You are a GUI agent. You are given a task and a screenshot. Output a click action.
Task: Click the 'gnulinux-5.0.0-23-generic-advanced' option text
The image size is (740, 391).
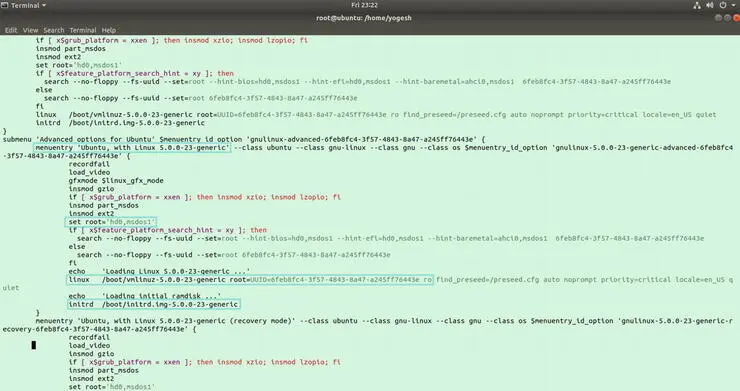coord(624,147)
